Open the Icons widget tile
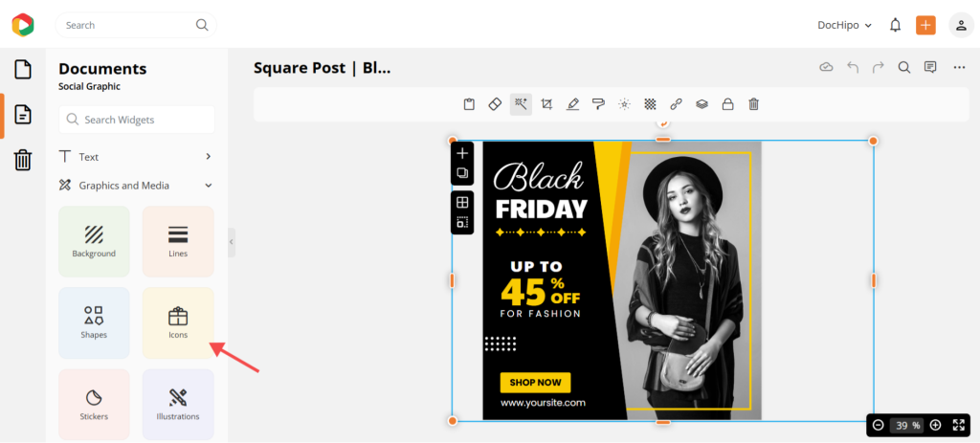 [x=178, y=323]
